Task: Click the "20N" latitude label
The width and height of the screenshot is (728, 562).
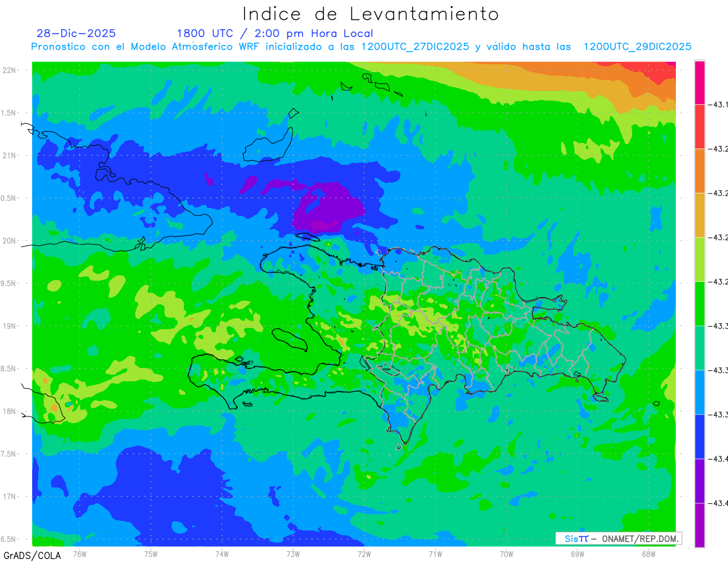Action: pyautogui.click(x=9, y=241)
